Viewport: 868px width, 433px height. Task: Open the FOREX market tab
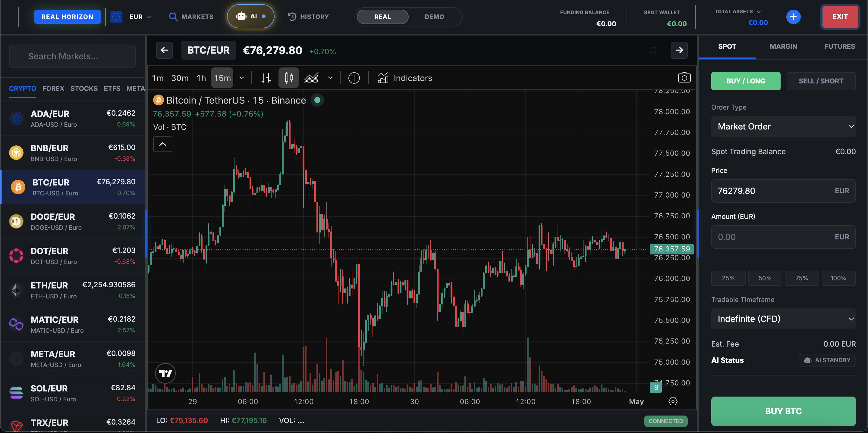coord(53,89)
